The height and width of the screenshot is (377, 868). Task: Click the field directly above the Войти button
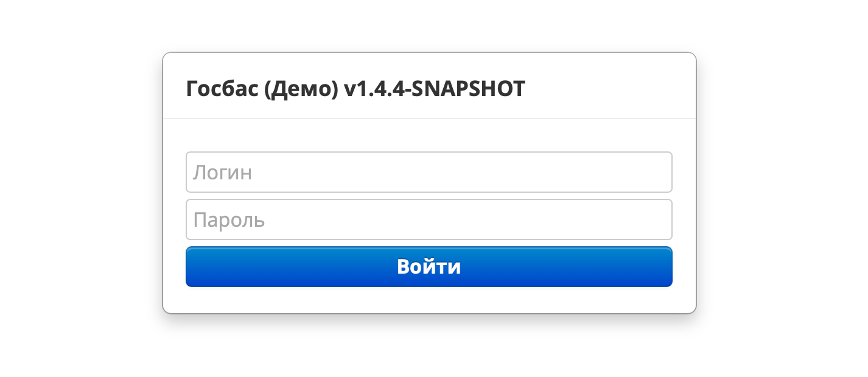429,220
